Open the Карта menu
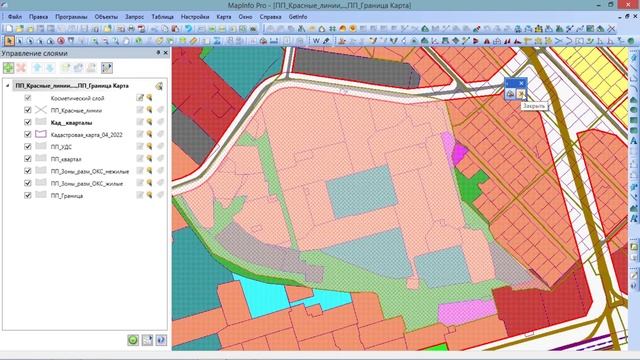The image size is (640, 360). click(224, 17)
